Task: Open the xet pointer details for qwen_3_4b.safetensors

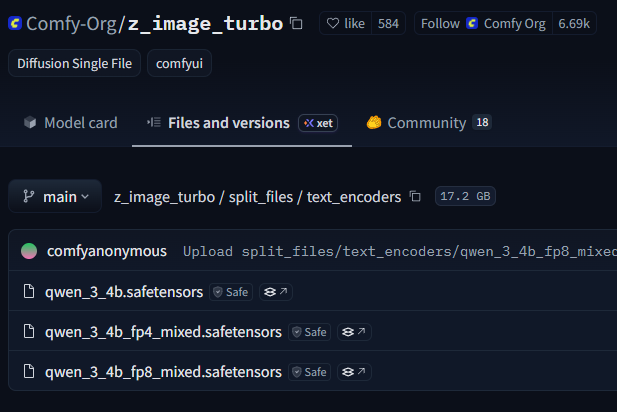Action: click(275, 292)
